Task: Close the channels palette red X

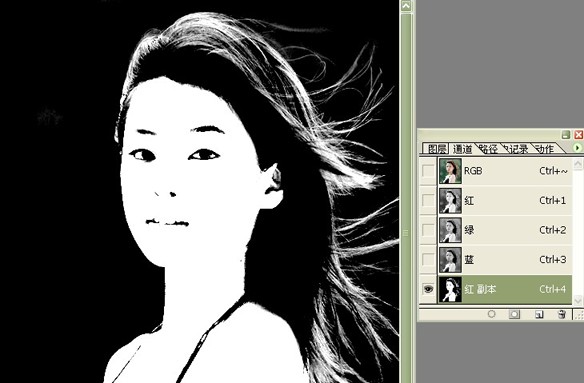Action: click(578, 134)
